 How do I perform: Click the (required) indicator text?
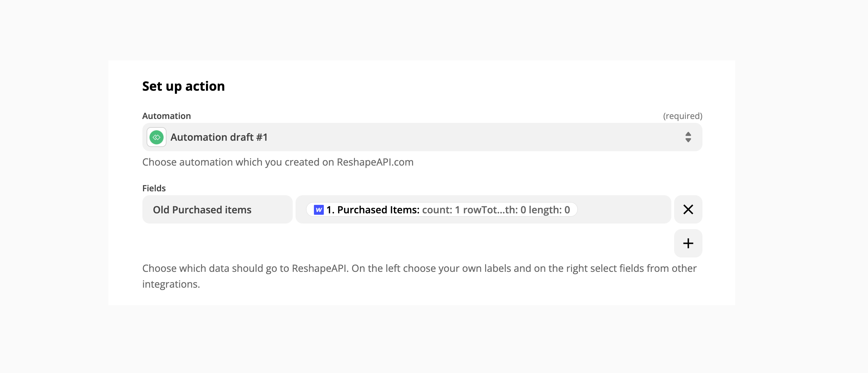(683, 116)
